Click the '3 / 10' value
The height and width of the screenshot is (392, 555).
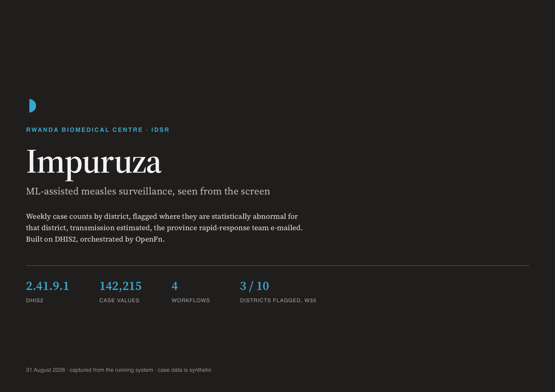tap(254, 286)
